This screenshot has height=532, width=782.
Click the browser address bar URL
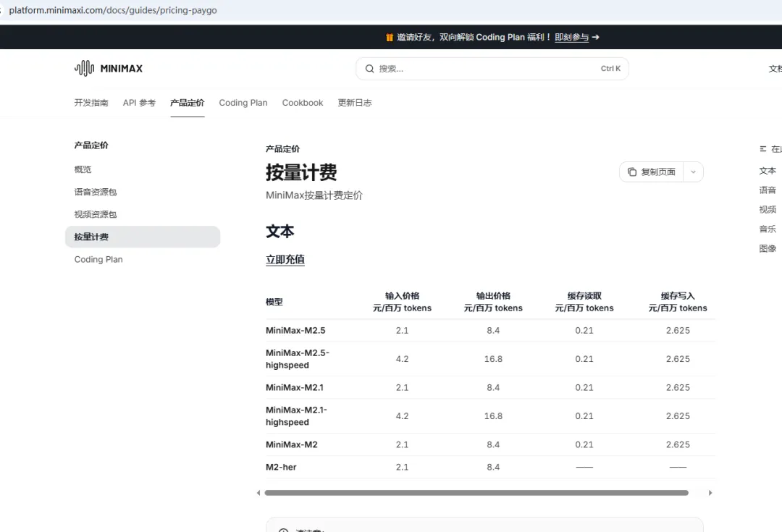click(113, 10)
